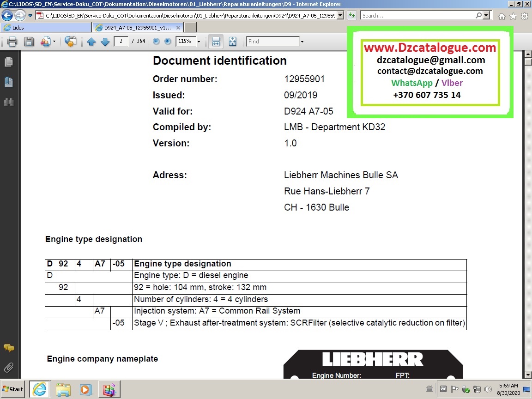
Task: Open the Comments panel icon
Action: [x=9, y=348]
